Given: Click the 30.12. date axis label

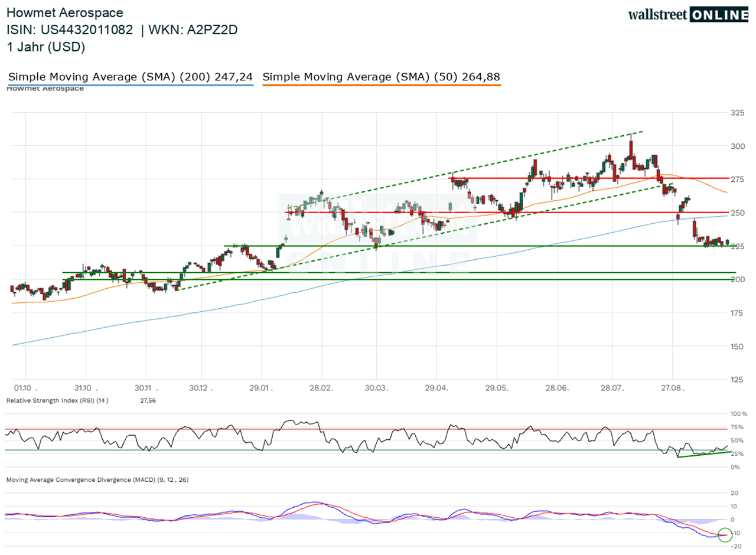Looking at the screenshot, I should pos(202,388).
